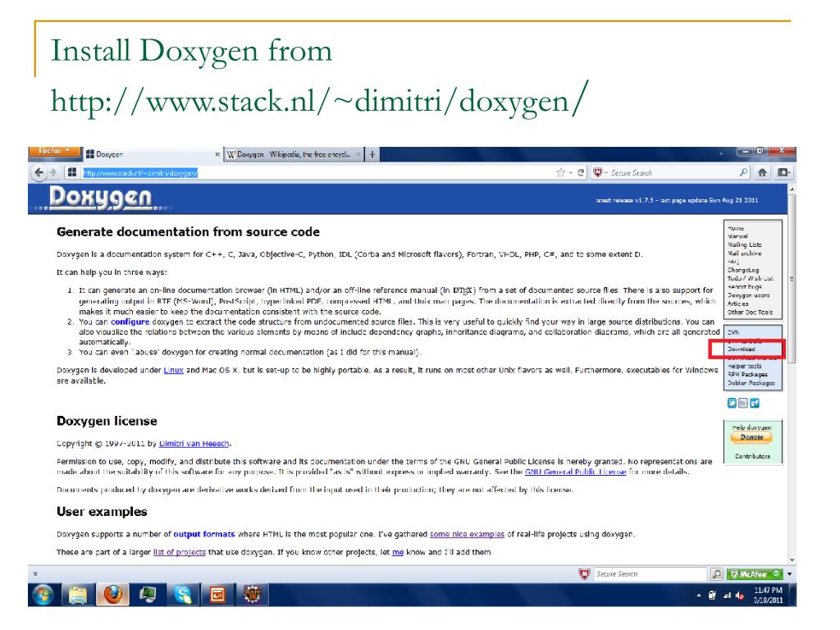The image size is (840, 630).
Task: Switch to the Doxygen Wikipedia tab
Action: [x=294, y=154]
